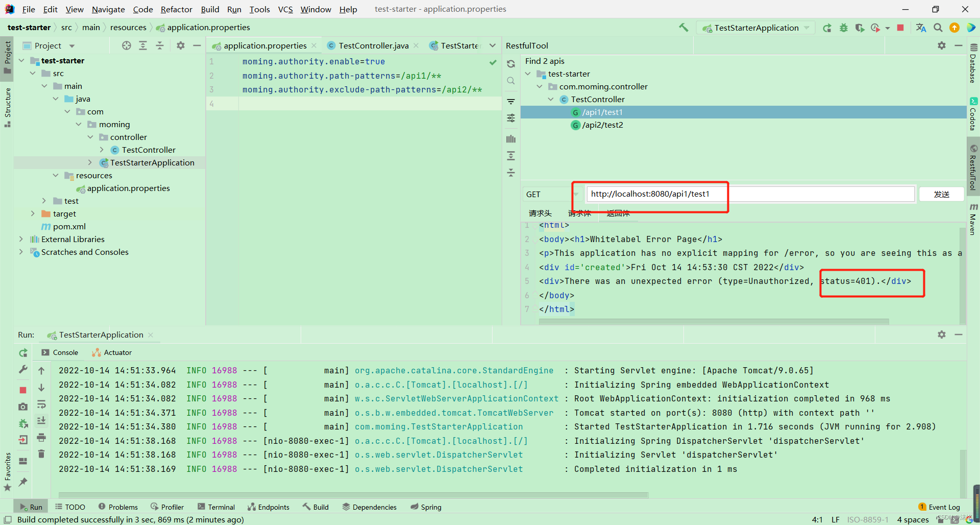
Task: Refresh the RestfulTool API list
Action: point(511,63)
